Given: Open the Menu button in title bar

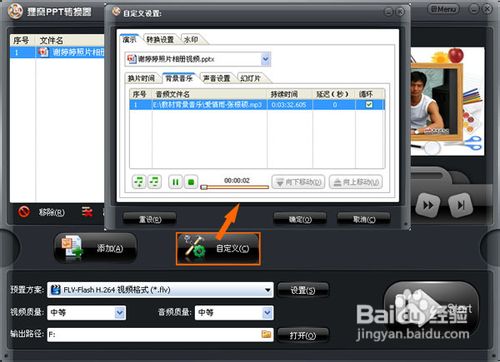Looking at the screenshot, I should 443,10.
